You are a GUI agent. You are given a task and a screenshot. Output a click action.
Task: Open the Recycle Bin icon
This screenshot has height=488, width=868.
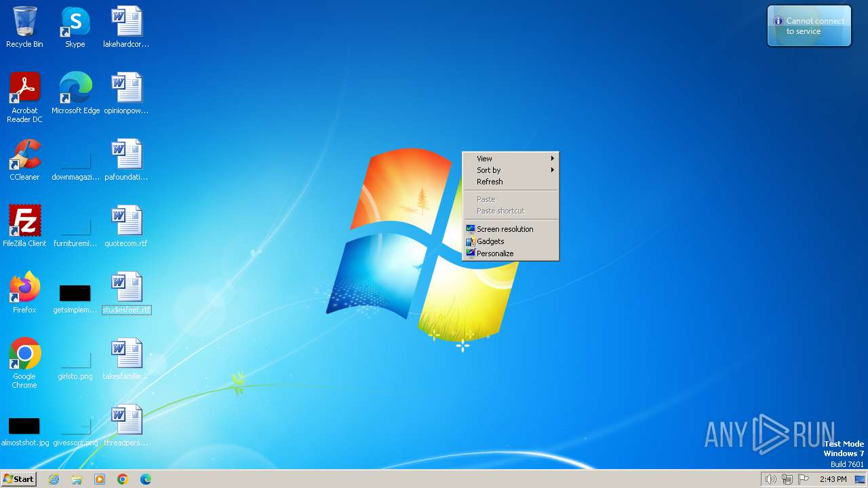tap(24, 27)
